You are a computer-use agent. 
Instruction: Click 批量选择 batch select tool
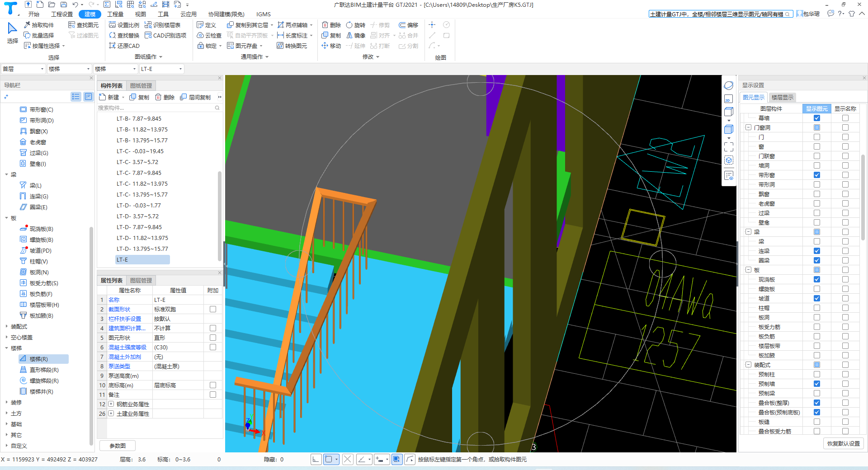[39, 35]
